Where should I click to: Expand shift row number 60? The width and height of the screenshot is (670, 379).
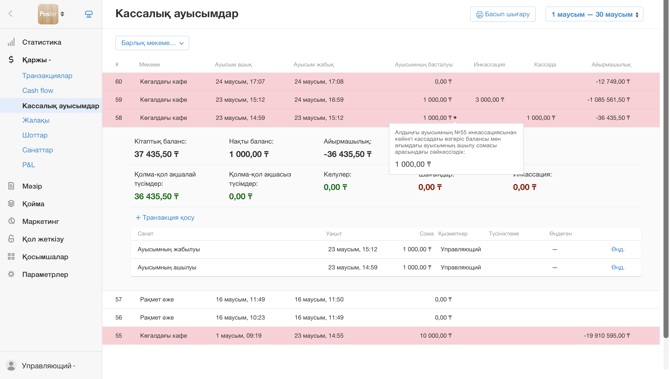tap(381, 81)
